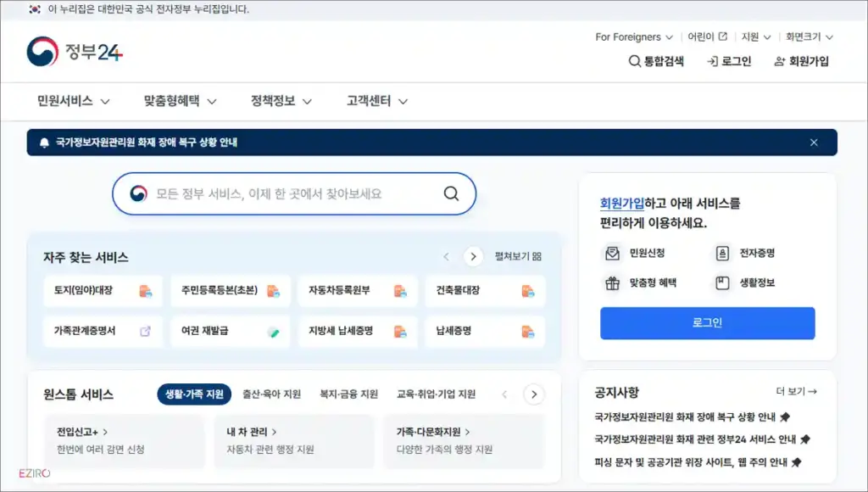
Task: Click the 자동차등록원부 service shortcut
Action: click(357, 291)
